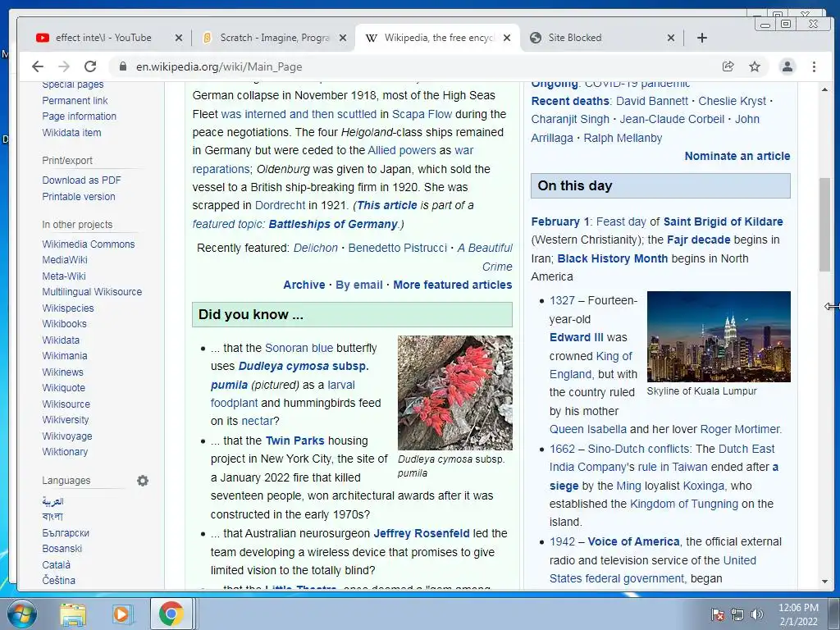The width and height of the screenshot is (840, 630).
Task: Open the volume speaker tray icon
Action: click(x=756, y=614)
